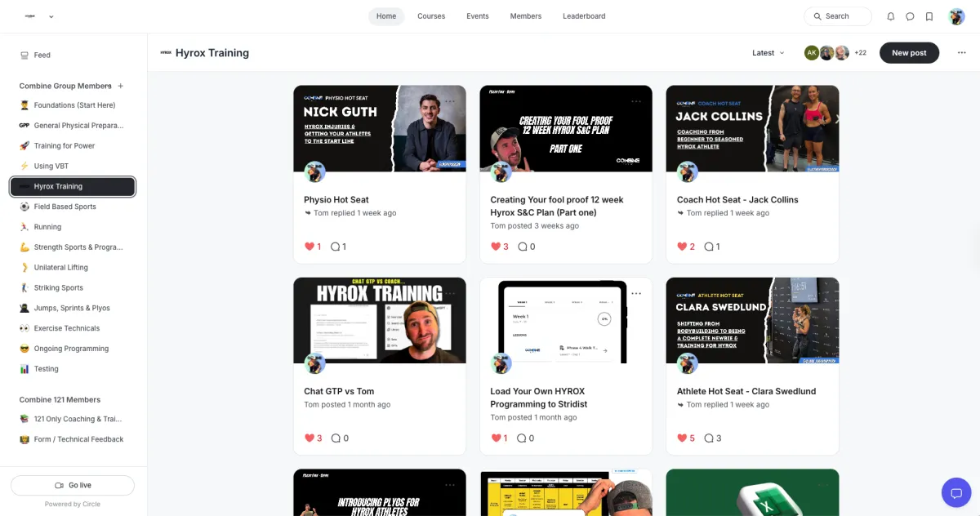
Task: Open the Physio Hot Seat post title
Action: [x=336, y=200]
